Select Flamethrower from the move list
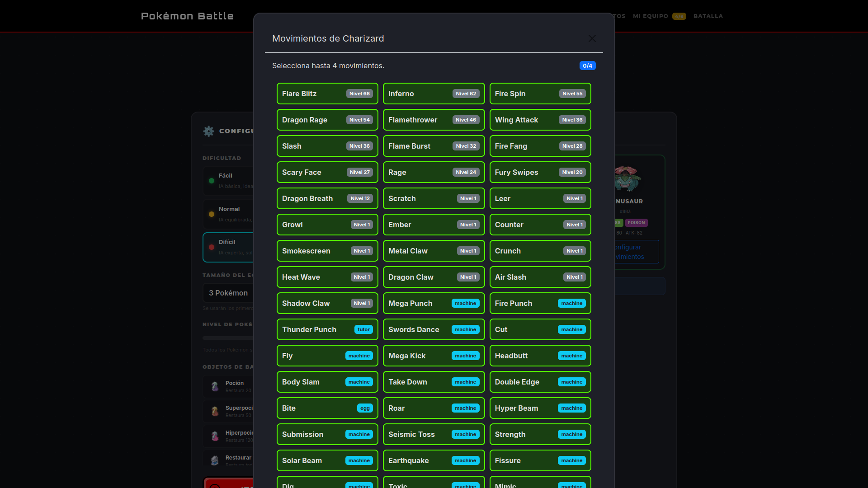The width and height of the screenshot is (868, 488). (434, 120)
